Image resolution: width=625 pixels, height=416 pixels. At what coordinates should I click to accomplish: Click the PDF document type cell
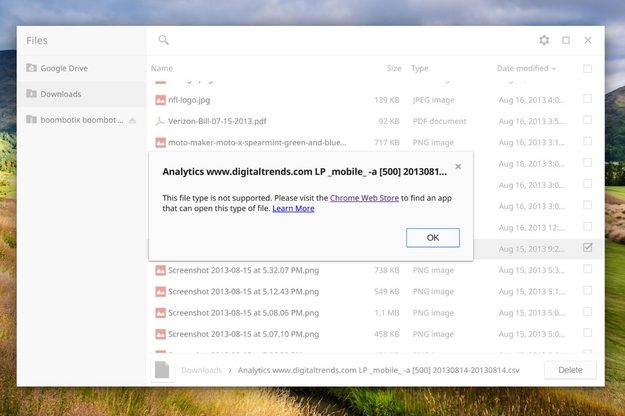[440, 121]
